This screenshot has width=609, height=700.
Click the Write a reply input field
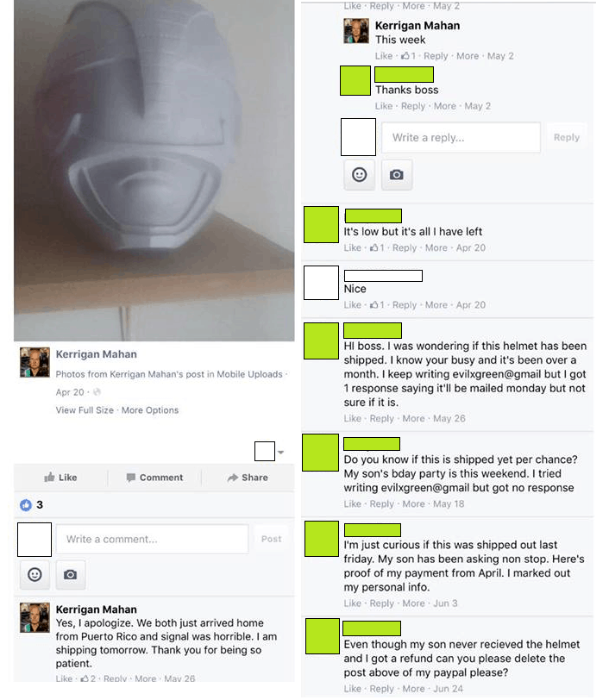pos(461,138)
